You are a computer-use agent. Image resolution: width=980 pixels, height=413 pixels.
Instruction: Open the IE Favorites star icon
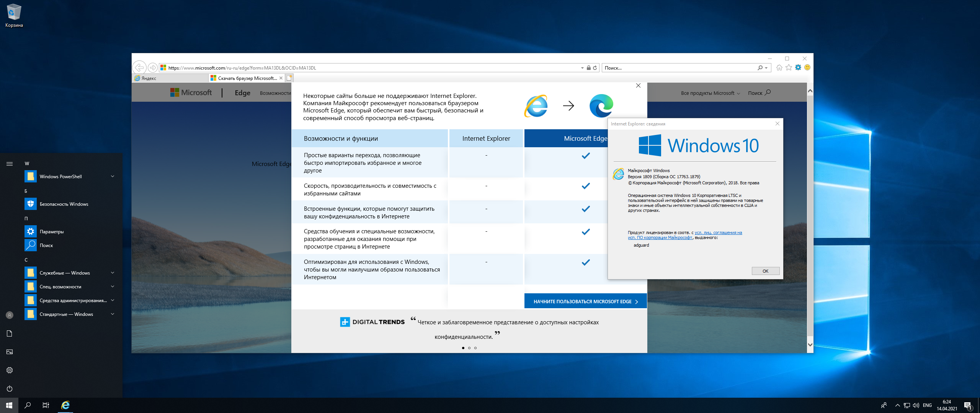789,68
